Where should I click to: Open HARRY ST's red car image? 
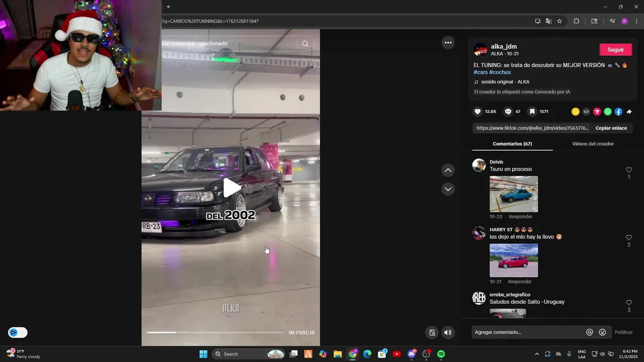pos(514,260)
